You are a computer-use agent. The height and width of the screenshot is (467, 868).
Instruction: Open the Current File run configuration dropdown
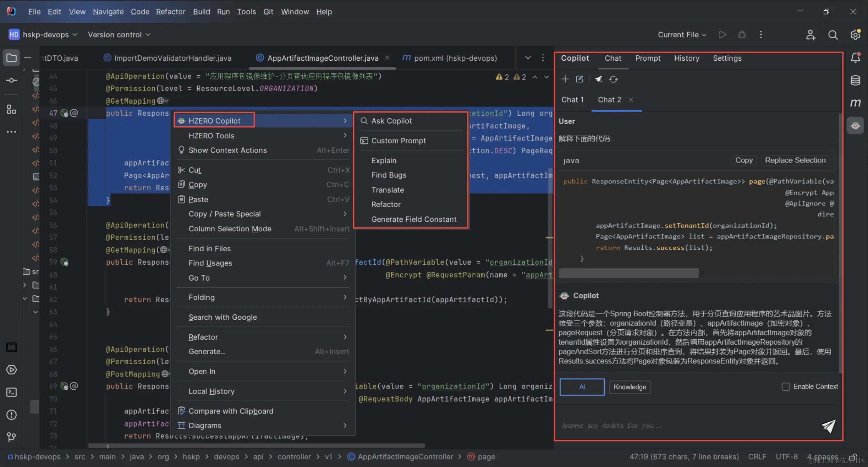tap(682, 34)
